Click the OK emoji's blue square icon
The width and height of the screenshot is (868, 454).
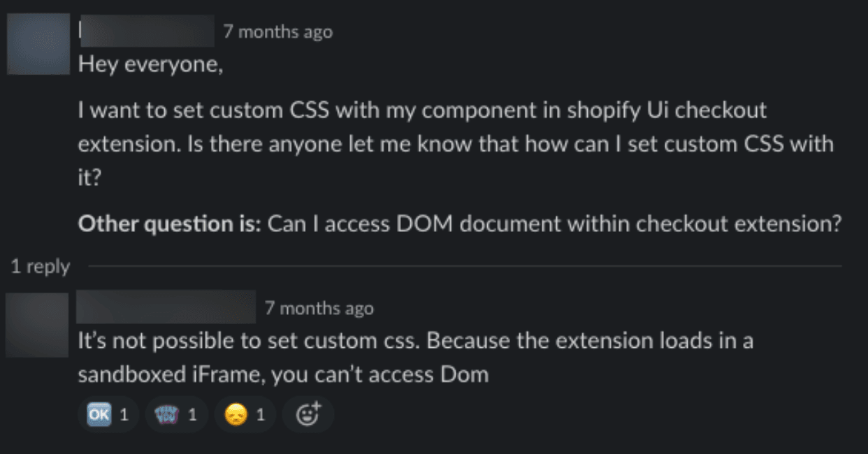[99, 413]
